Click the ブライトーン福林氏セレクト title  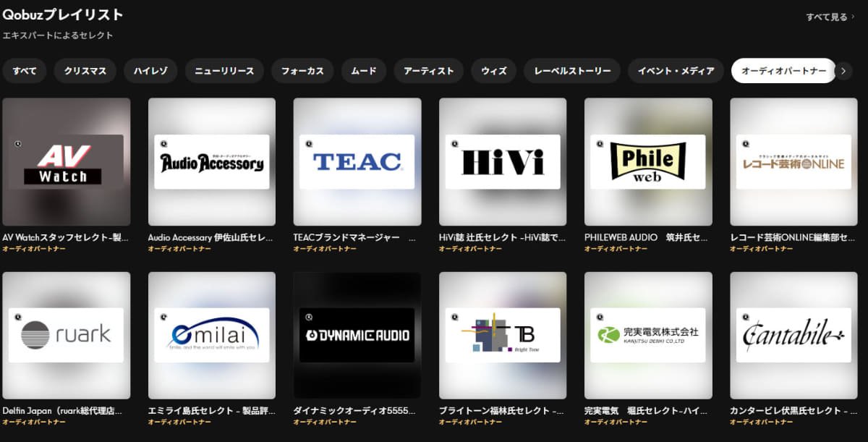point(502,410)
